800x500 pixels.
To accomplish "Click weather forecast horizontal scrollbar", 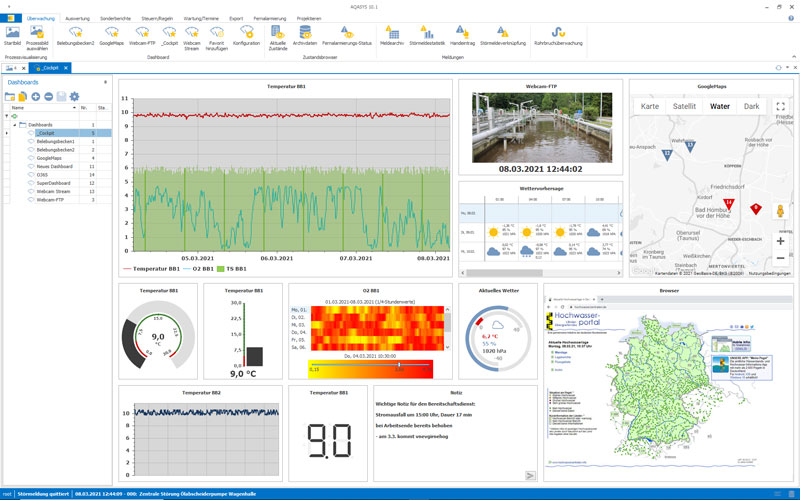I will [x=504, y=273].
